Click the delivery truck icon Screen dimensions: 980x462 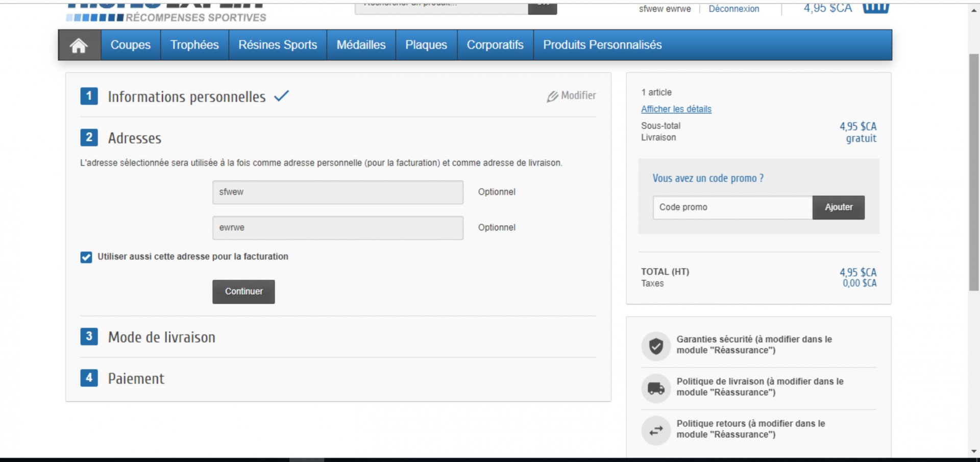[656, 388]
